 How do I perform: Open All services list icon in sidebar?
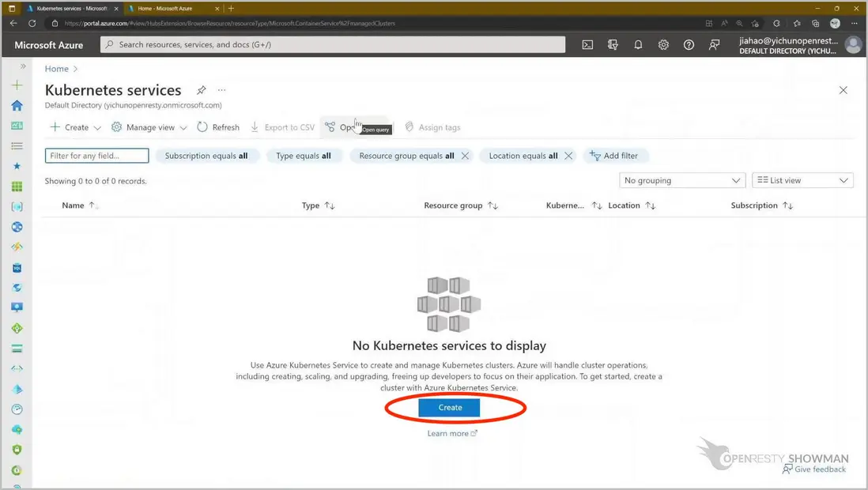point(17,145)
